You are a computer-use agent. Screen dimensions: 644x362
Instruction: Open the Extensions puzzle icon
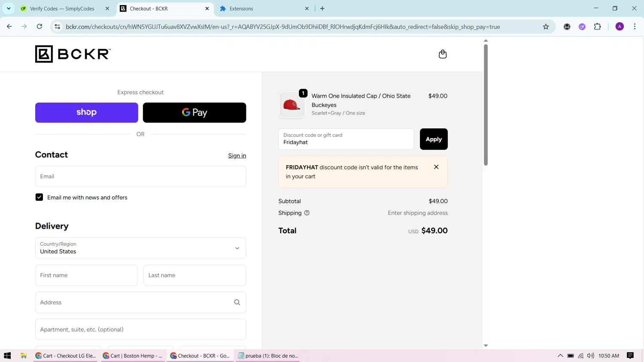tap(598, 27)
